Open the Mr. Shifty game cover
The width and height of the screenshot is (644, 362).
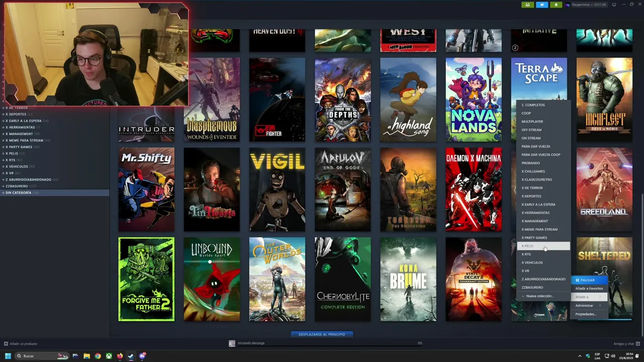tap(146, 190)
